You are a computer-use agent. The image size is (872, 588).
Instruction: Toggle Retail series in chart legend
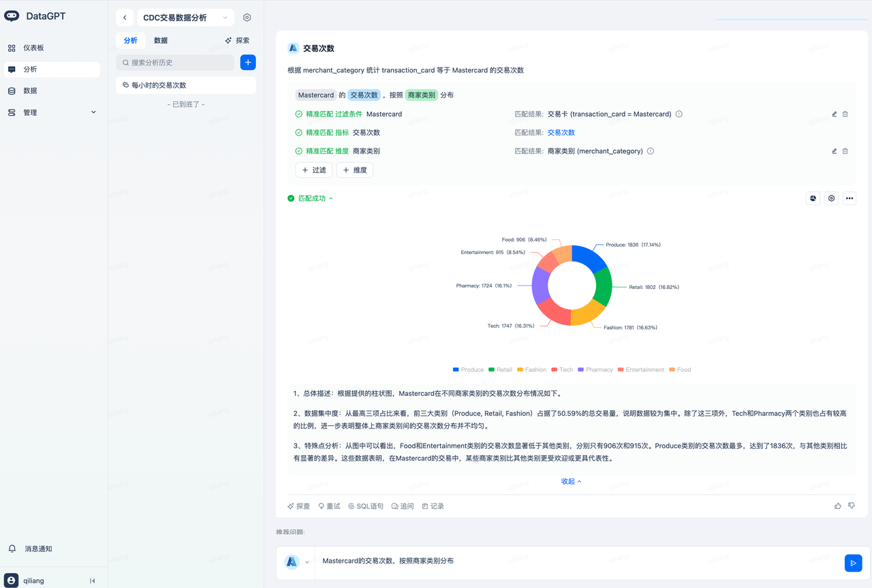pos(500,370)
